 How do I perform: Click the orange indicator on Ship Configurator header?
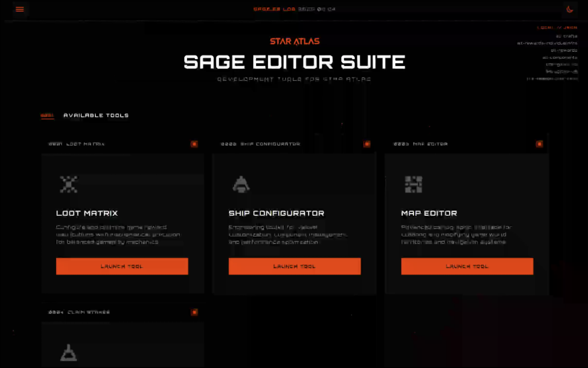(x=367, y=144)
